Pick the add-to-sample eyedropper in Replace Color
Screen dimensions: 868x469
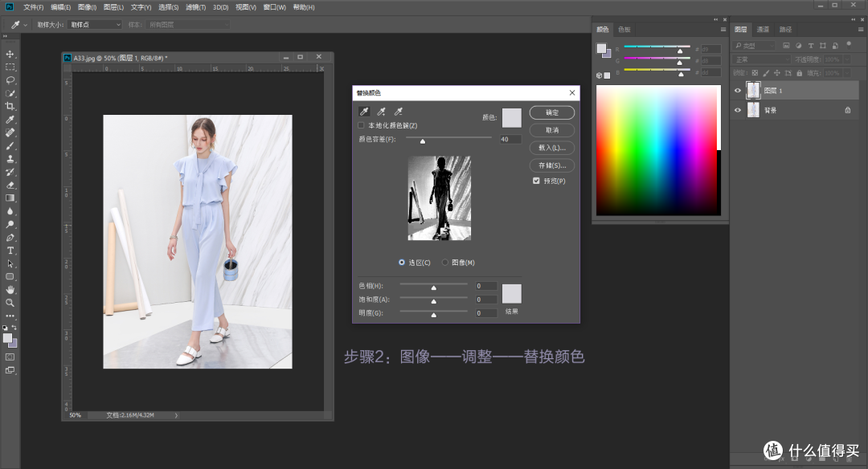(381, 112)
